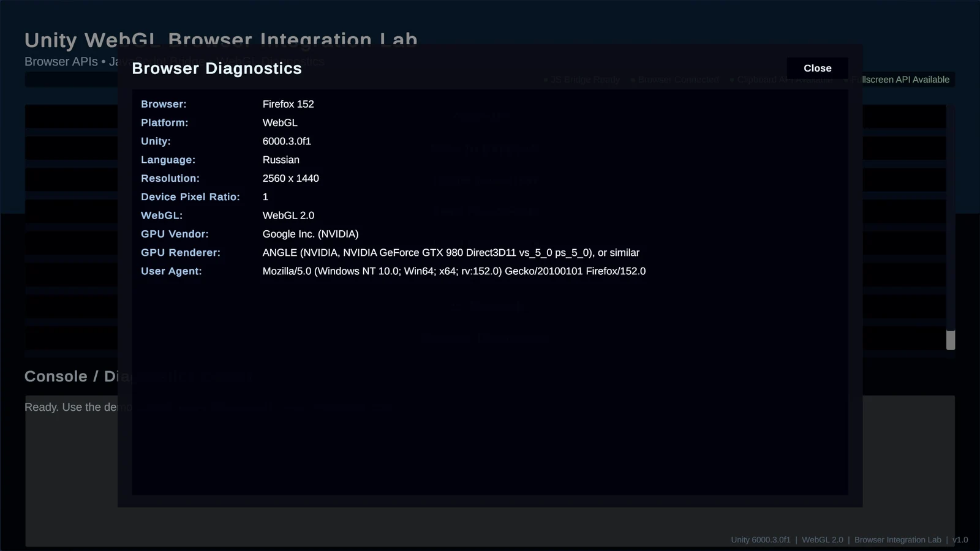Click the 'WebGL 2.0' footer entry
Image resolution: width=980 pixels, height=551 pixels.
[822, 539]
